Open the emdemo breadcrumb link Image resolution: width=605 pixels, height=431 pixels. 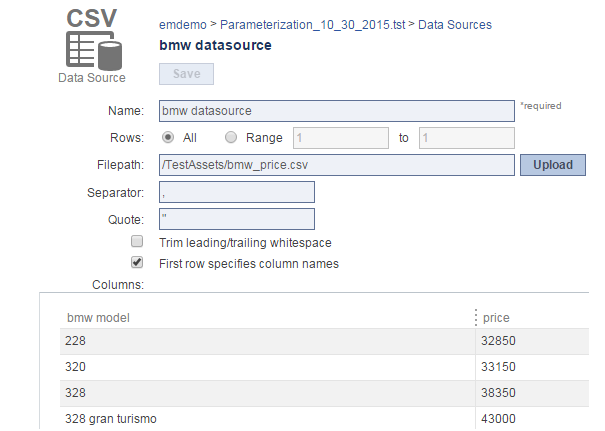[183, 25]
